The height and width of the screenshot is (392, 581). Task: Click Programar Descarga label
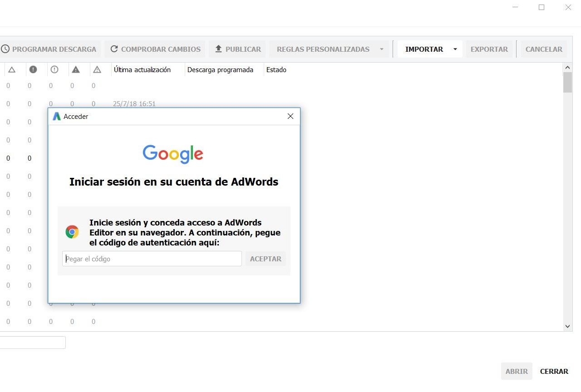(x=54, y=49)
